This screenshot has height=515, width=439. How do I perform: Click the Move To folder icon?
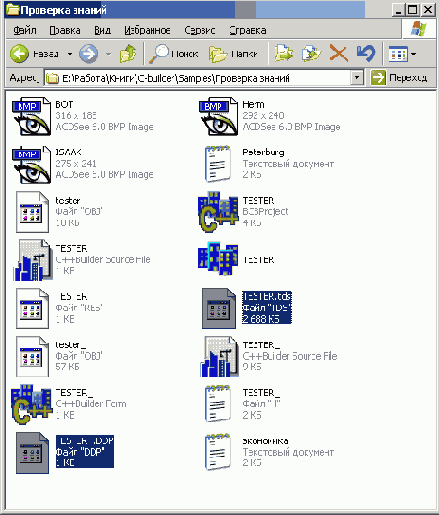pyautogui.click(x=284, y=53)
